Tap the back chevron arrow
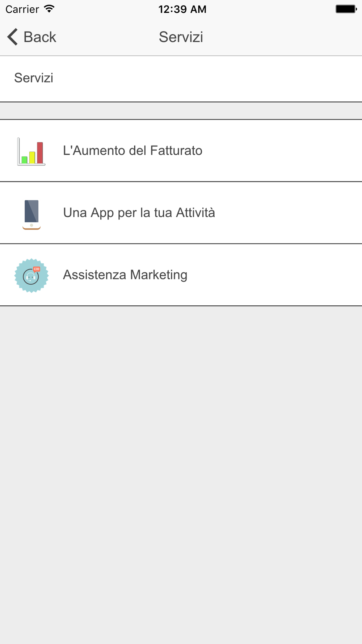Screen dimensions: 362x644 point(13,37)
